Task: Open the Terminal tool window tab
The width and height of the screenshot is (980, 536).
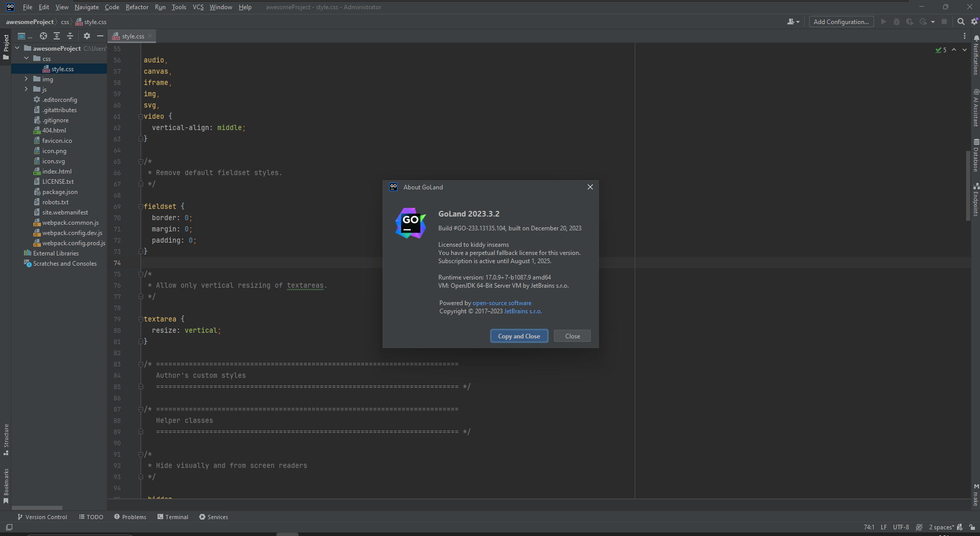Action: (x=173, y=517)
